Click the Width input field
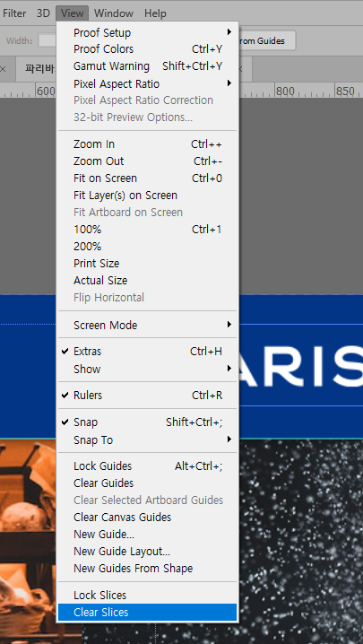Viewport: 363px width, 644px height. 47,40
